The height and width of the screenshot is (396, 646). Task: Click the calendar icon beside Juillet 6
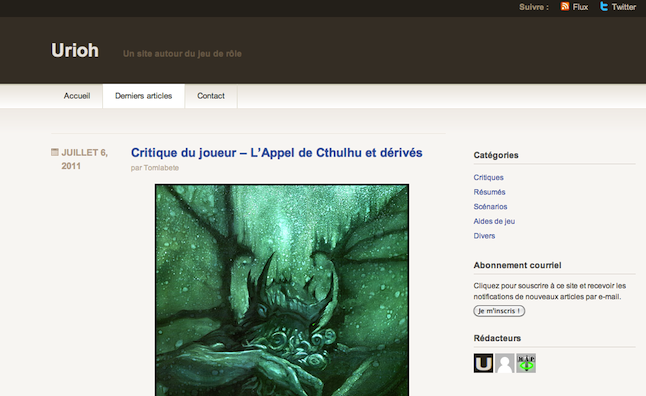(55, 152)
